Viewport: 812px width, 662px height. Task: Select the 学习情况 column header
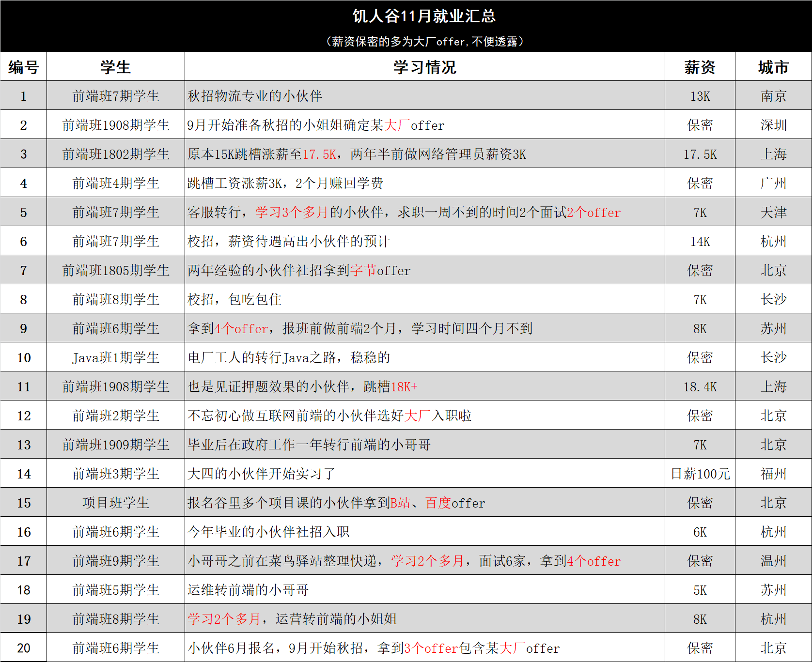425,67
